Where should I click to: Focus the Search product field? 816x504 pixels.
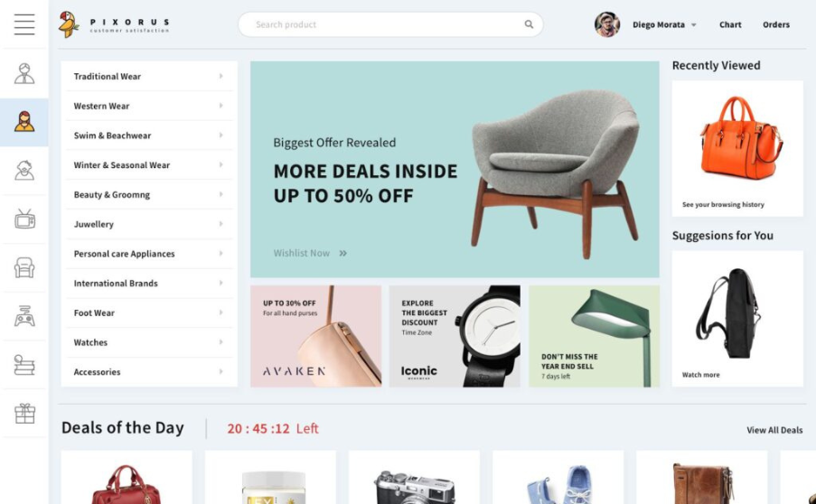coord(390,24)
